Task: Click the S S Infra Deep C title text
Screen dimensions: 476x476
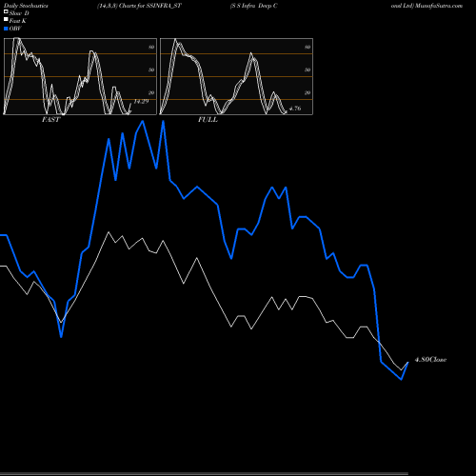Action: [254, 6]
